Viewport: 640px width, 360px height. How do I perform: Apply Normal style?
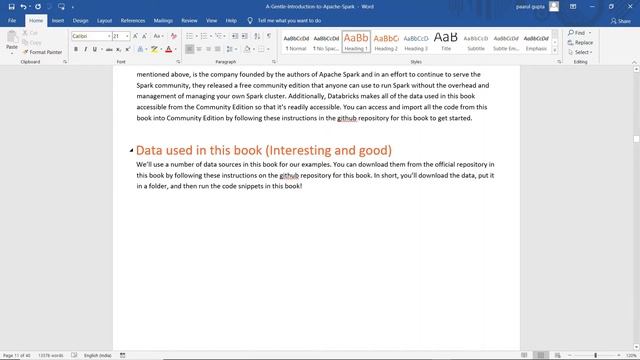point(296,42)
